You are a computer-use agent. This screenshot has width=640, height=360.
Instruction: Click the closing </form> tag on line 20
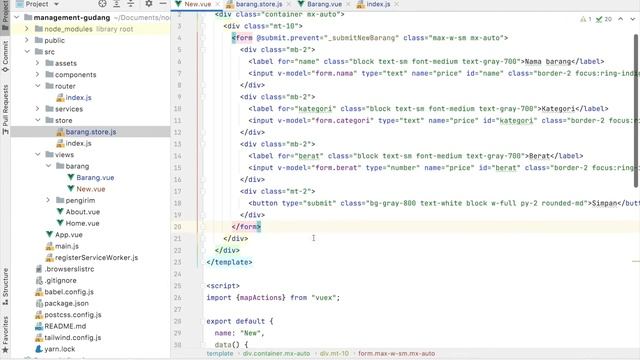point(246,227)
